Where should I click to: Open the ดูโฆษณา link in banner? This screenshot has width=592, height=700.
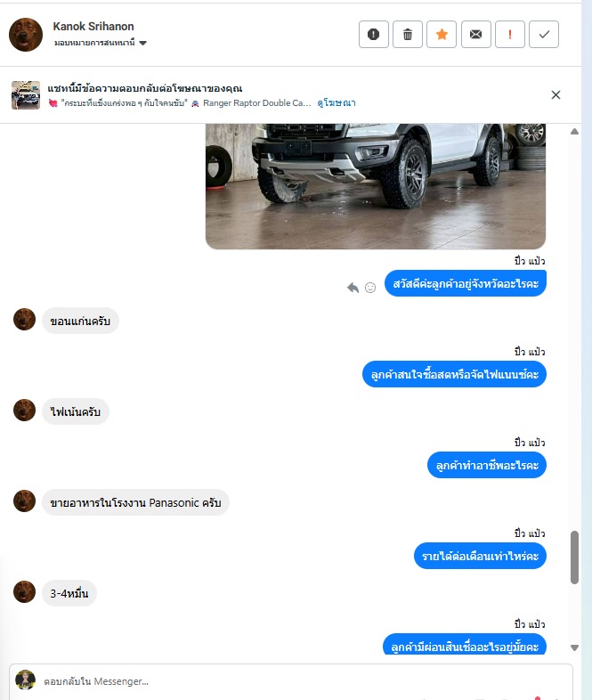(x=337, y=103)
